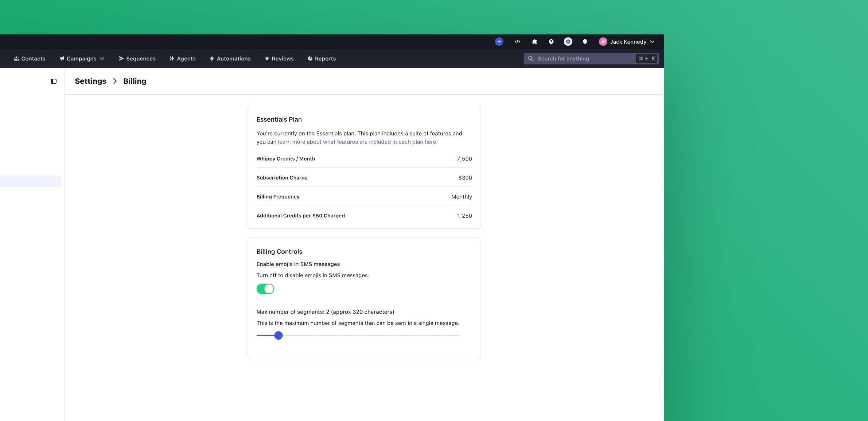Drag the max segments slider control
This screenshot has width=868, height=421.
(x=278, y=335)
